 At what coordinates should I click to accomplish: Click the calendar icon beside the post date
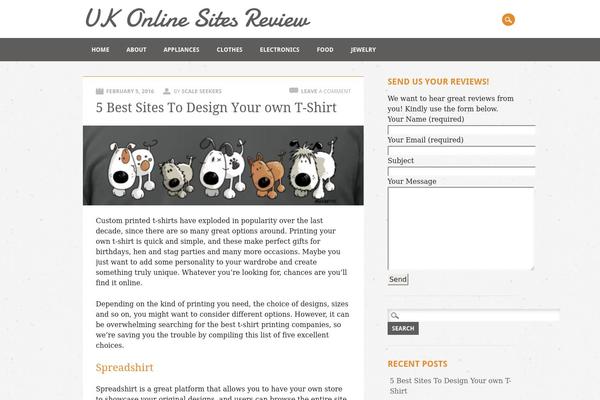tap(100, 91)
